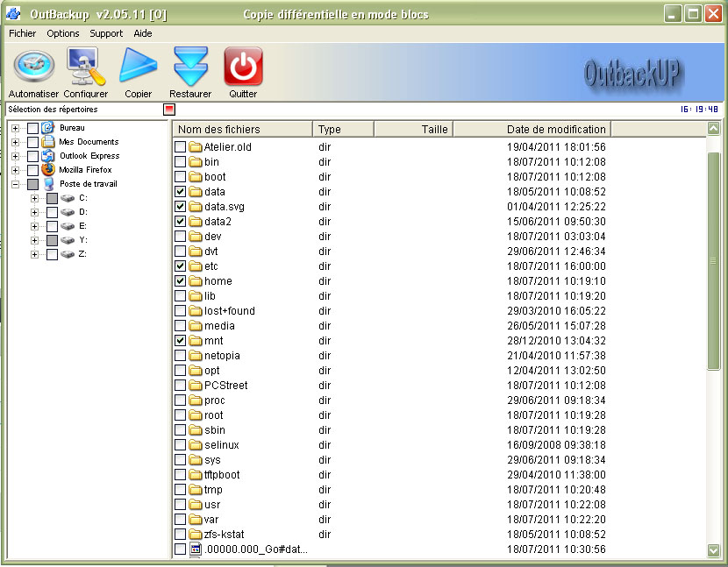Sort by Taille column header
The image size is (728, 567).
414,129
